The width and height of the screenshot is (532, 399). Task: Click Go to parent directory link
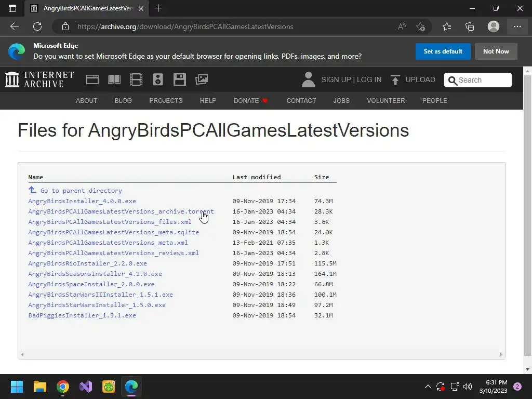pyautogui.click(x=81, y=191)
